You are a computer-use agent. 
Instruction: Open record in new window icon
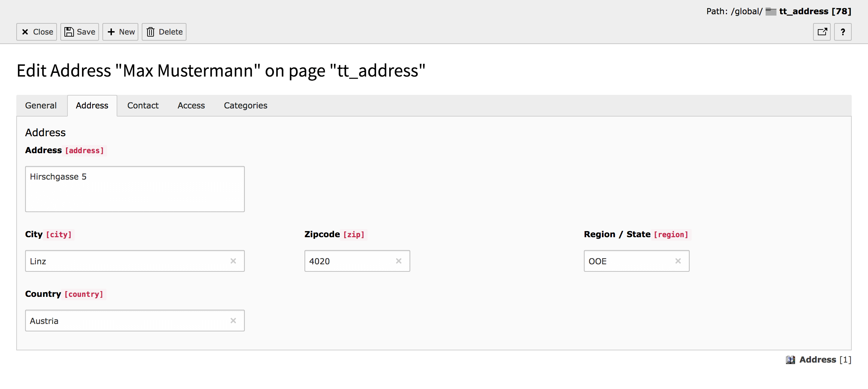[822, 32]
